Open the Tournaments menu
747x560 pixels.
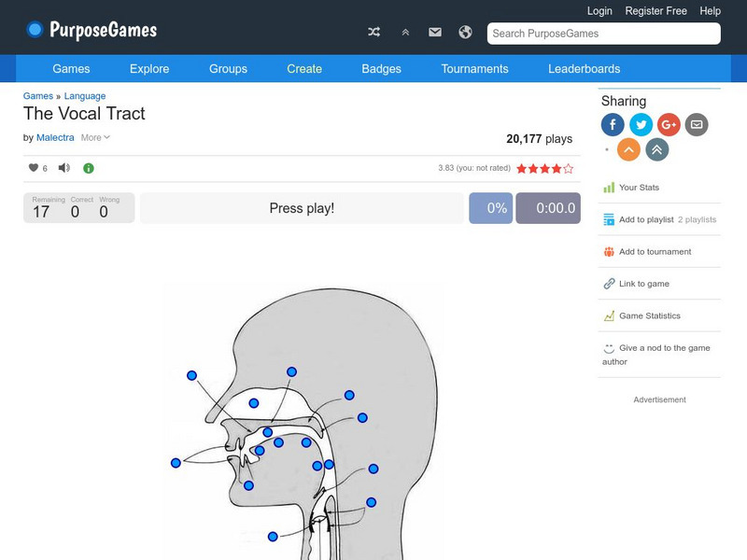point(474,68)
